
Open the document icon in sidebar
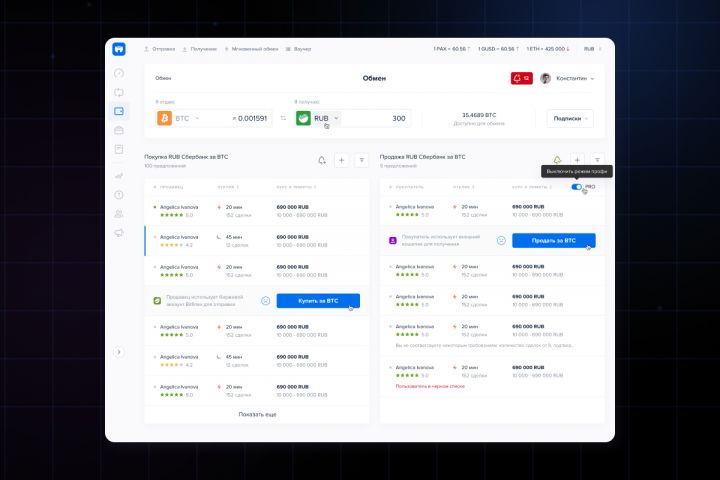119,149
